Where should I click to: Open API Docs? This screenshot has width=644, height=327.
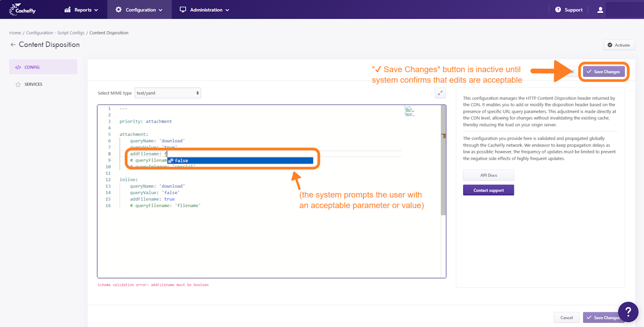click(x=489, y=175)
